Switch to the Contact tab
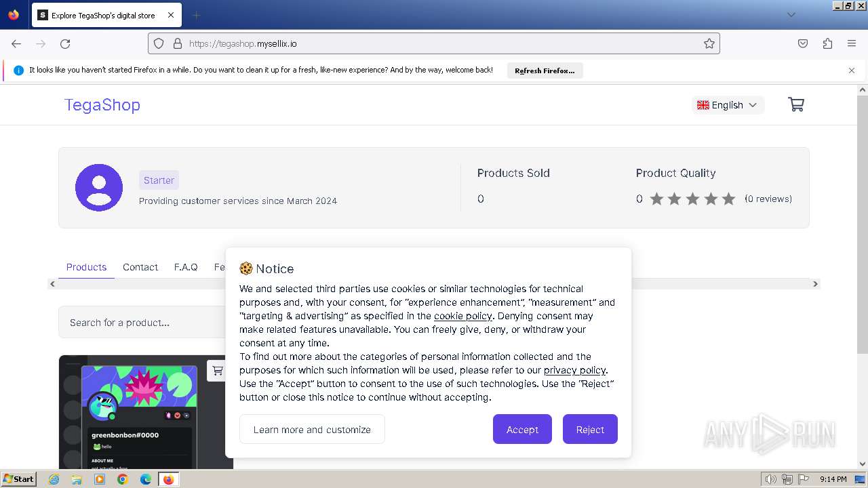Screen dimensions: 868x488 coord(140,267)
